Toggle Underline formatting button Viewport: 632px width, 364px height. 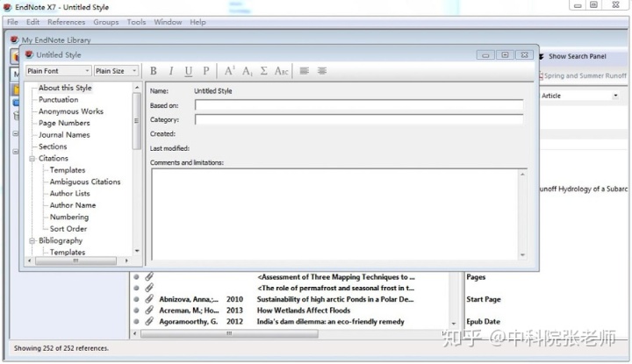[188, 71]
